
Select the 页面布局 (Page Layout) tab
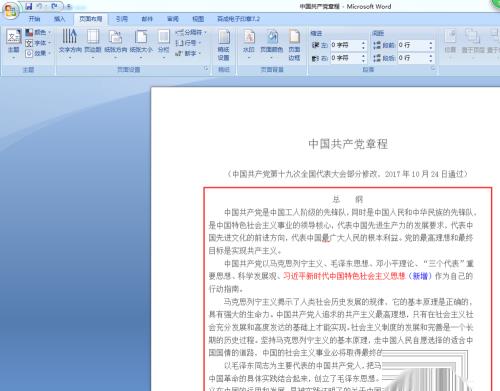click(x=91, y=19)
